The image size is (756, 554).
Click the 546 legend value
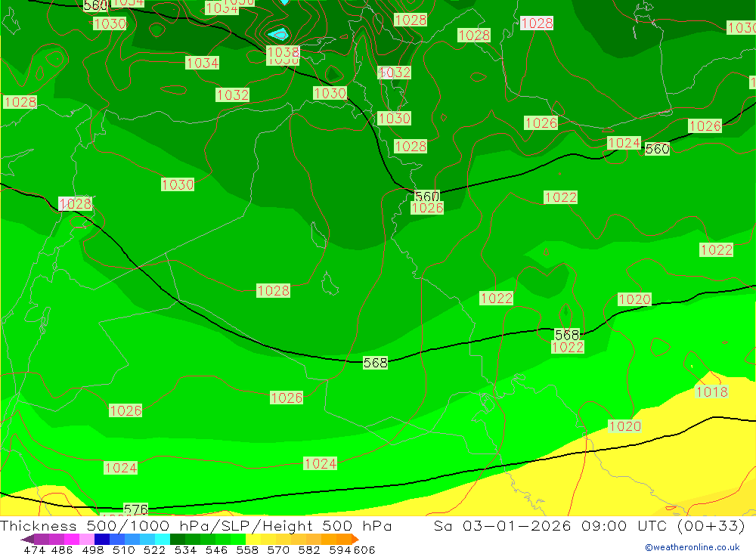216,549
